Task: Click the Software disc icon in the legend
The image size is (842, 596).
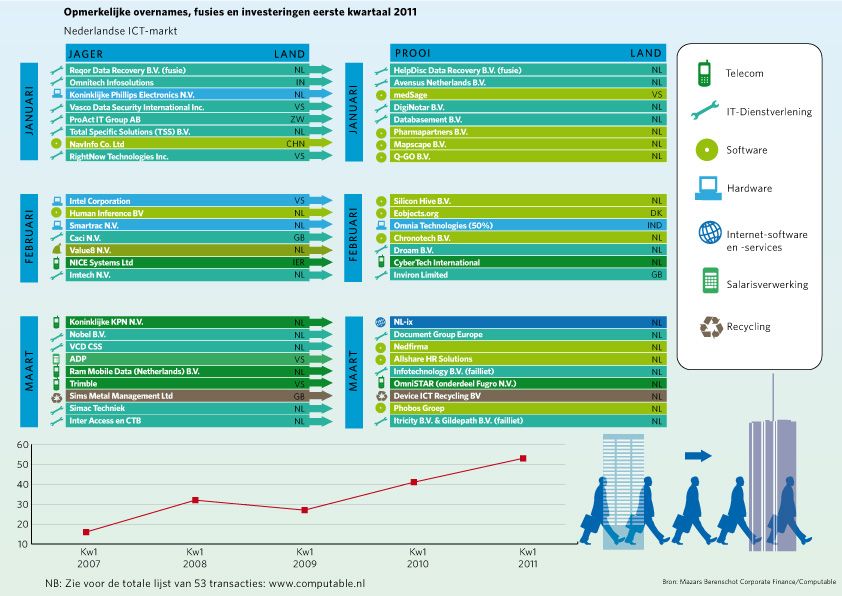Action: [707, 150]
